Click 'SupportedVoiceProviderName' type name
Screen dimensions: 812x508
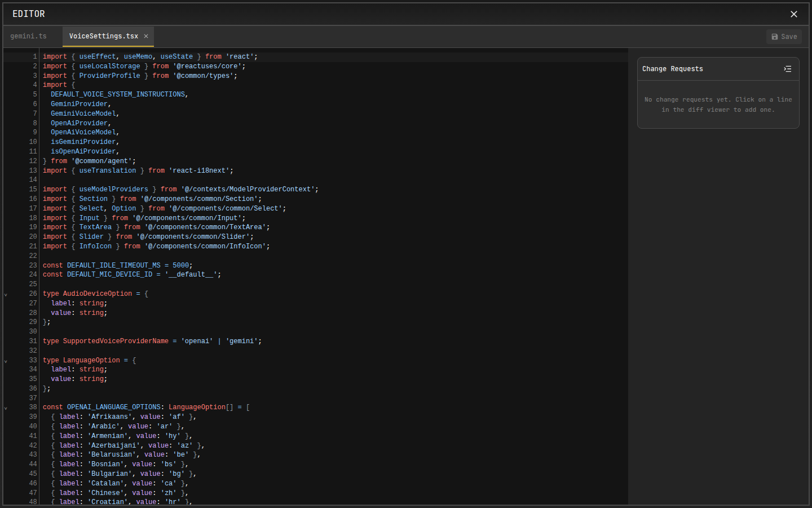pyautogui.click(x=116, y=341)
